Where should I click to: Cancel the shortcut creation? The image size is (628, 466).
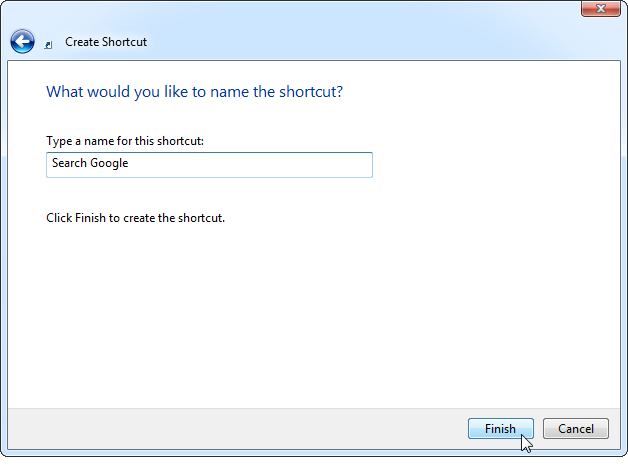click(x=576, y=428)
